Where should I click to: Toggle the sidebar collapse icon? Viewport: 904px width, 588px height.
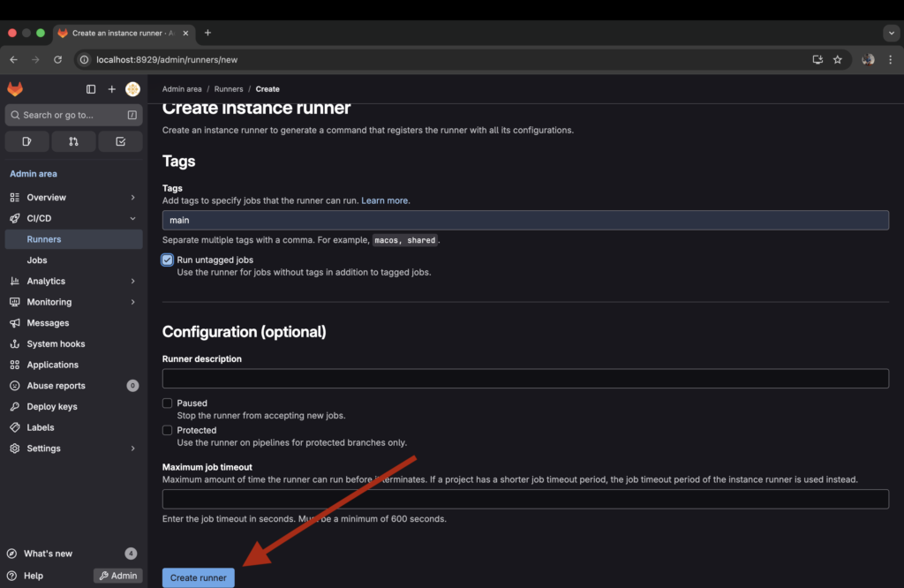coord(90,88)
